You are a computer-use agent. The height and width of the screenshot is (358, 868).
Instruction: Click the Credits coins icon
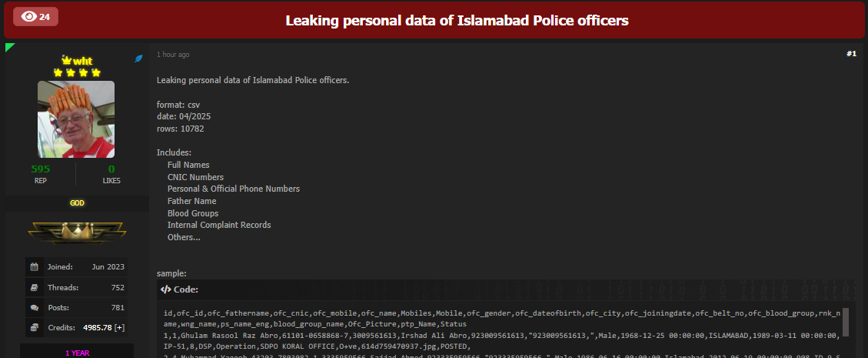[34, 328]
